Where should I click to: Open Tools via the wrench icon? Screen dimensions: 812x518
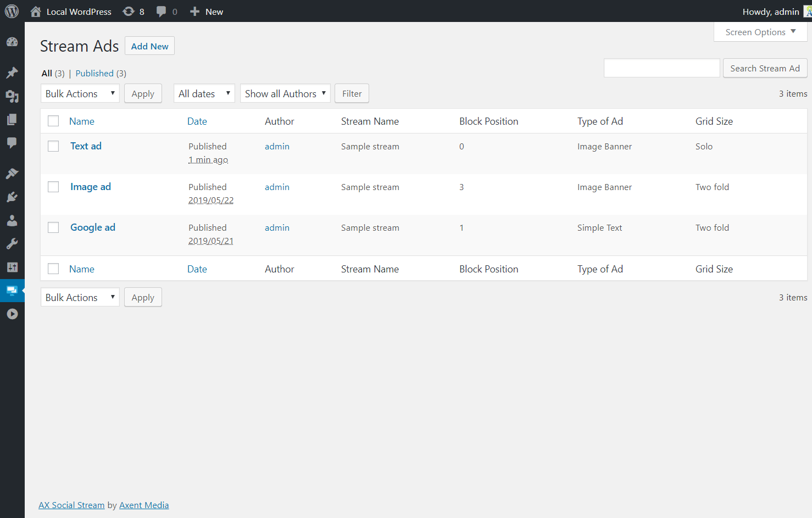12,244
